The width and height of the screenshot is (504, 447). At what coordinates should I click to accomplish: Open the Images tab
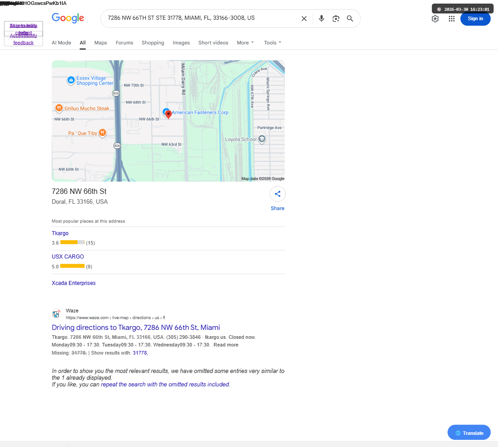(x=181, y=43)
